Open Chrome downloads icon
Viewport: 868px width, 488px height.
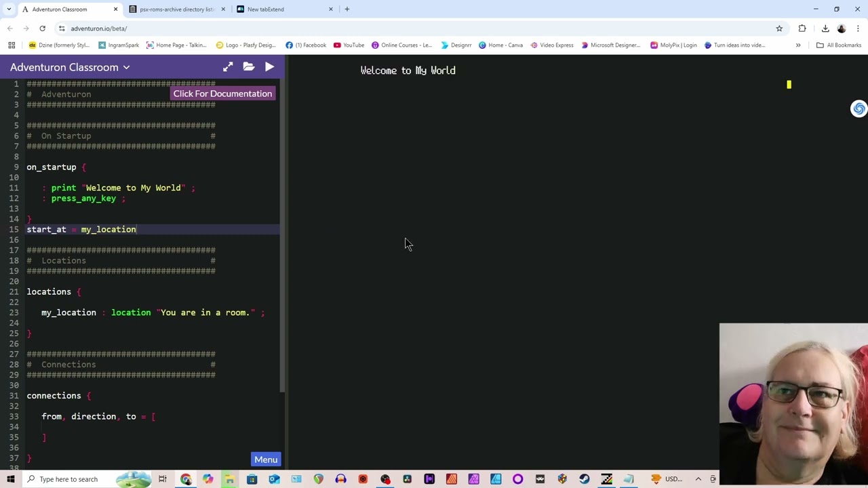coord(825,28)
